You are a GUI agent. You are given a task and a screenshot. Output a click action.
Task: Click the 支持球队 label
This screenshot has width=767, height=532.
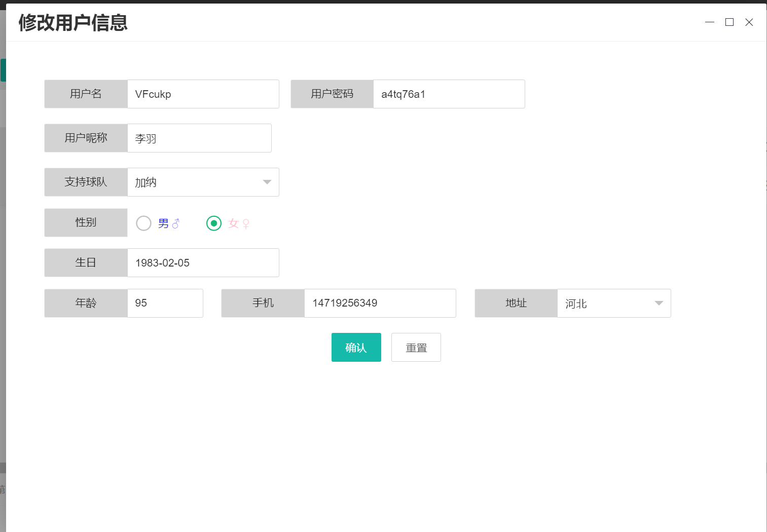pyautogui.click(x=86, y=182)
